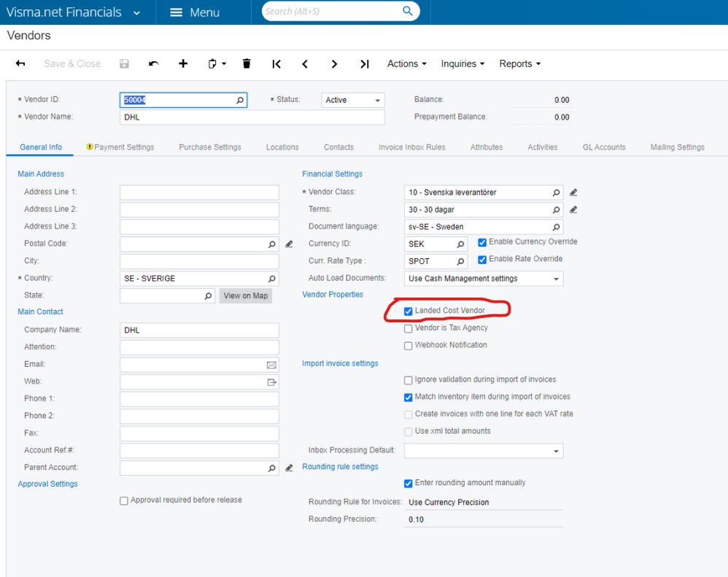Open the Inbox Processing Default dropdown
Image resolution: width=728 pixels, height=577 pixels.
pyautogui.click(x=484, y=451)
